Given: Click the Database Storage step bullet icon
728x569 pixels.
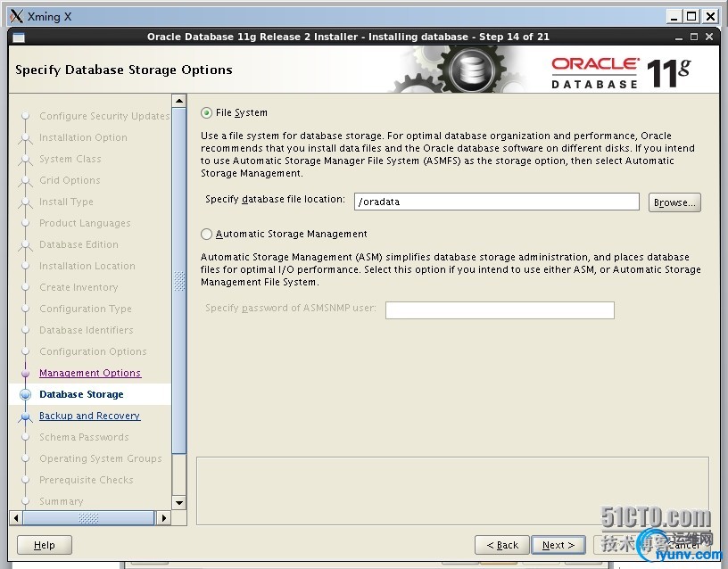Looking at the screenshot, I should [26, 394].
